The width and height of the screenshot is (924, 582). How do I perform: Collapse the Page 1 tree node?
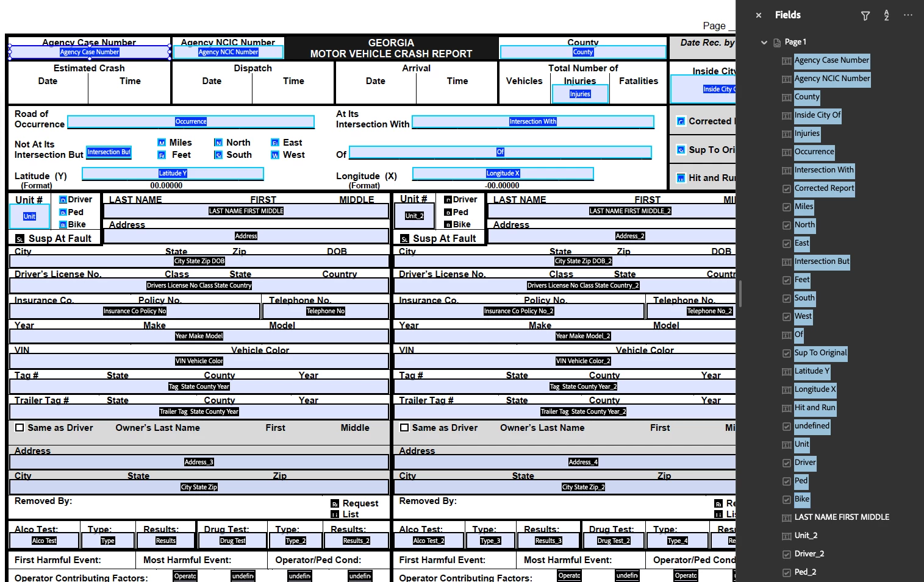[x=764, y=43]
